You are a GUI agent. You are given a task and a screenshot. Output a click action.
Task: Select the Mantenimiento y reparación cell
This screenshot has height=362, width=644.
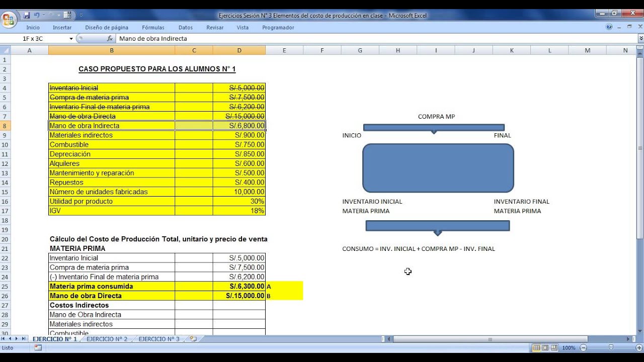pos(112,173)
